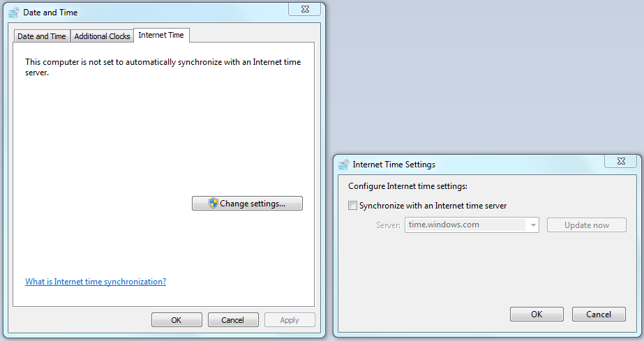Open What is Internet time synchronization link
The width and height of the screenshot is (644, 341).
[x=96, y=282]
